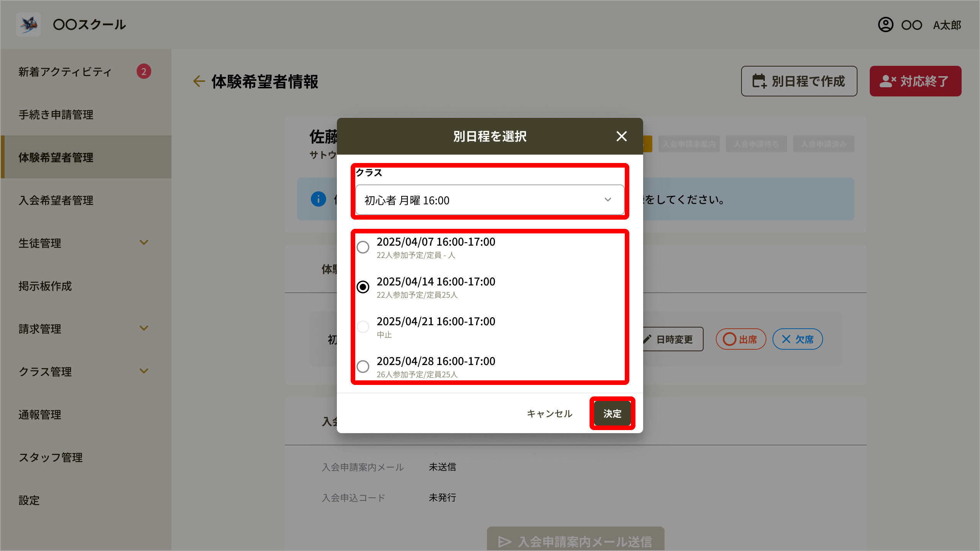Click the 未送信 status value

[x=442, y=467]
